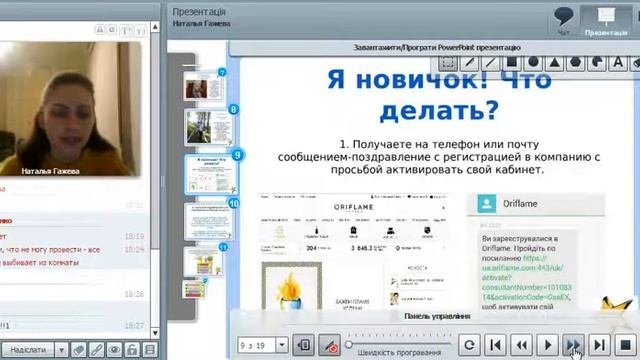
Task: Click the reload/replay circular arrow button
Action: pos(469,345)
